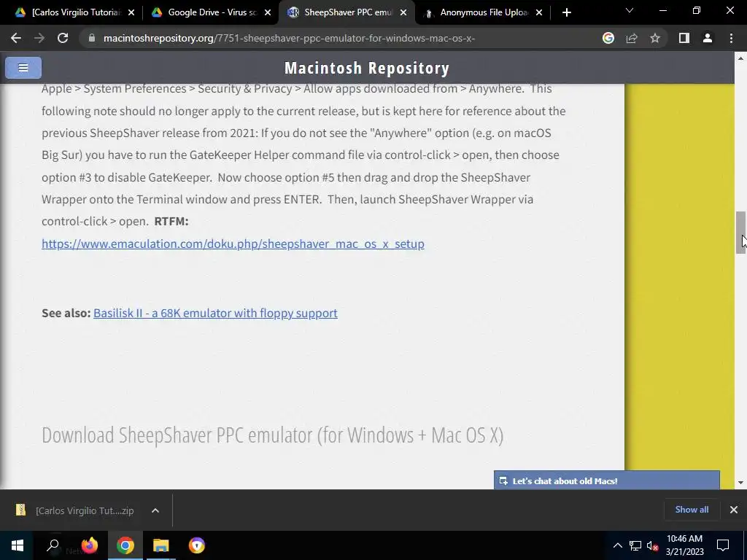747x560 pixels.
Task: Open the clock showing 10:46 AM
Action: point(684,545)
